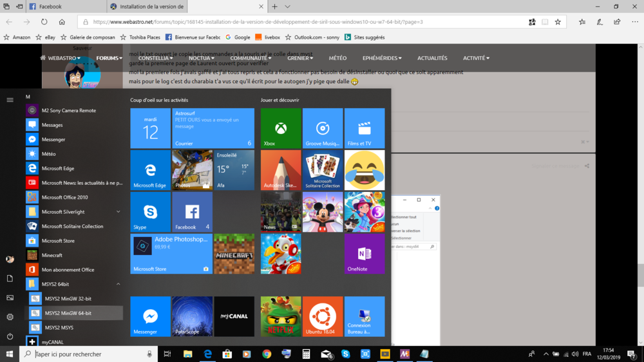This screenshot has height=362, width=644.
Task: Open the Films et TV tile
Action: click(x=365, y=128)
